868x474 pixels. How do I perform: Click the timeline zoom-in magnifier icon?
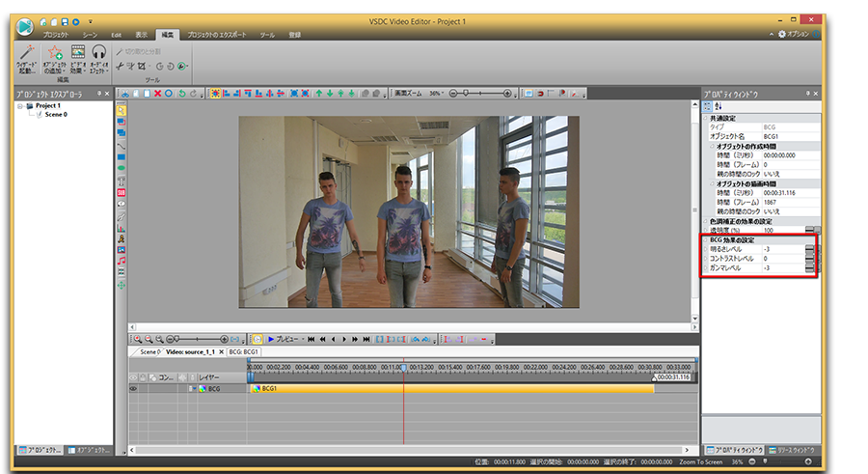(138, 340)
